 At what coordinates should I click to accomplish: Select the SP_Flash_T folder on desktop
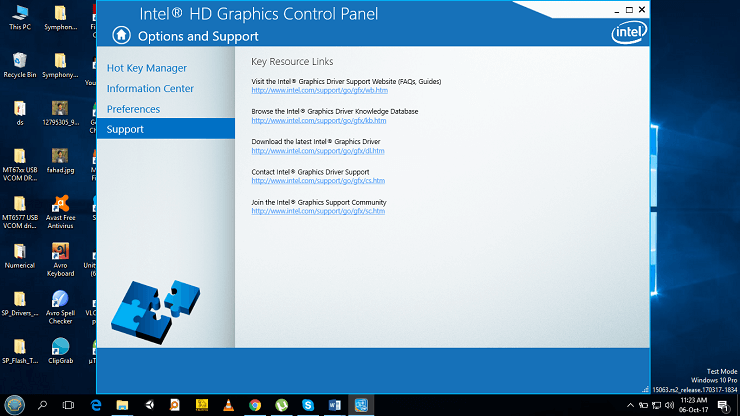tap(20, 351)
